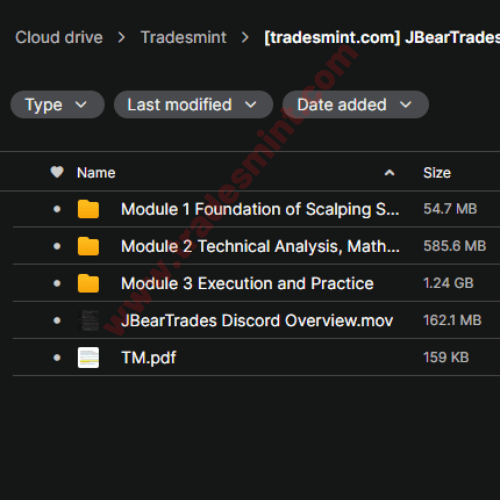Click the 1.24 GB size value
Viewport: 500px width, 500px height.
click(448, 283)
